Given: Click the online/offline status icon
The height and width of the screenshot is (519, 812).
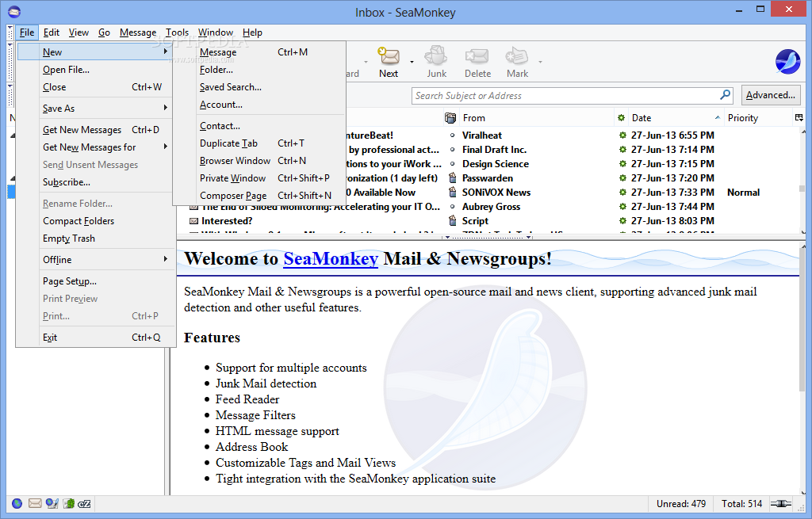Looking at the screenshot, I should (781, 503).
